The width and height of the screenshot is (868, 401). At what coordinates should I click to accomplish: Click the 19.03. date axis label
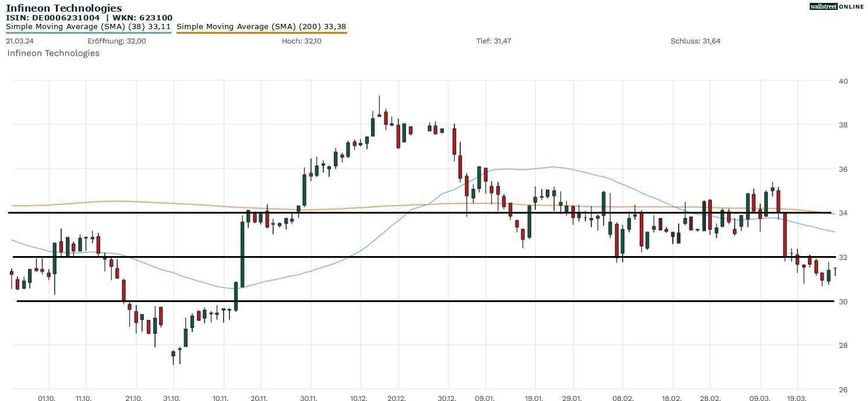798,398
